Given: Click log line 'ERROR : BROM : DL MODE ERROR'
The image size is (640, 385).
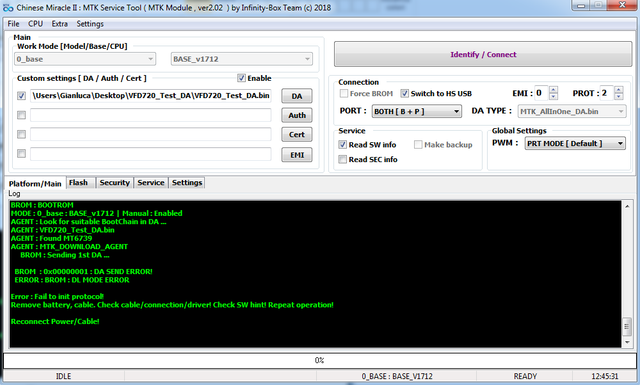Looking at the screenshot, I should click(x=72, y=280).
